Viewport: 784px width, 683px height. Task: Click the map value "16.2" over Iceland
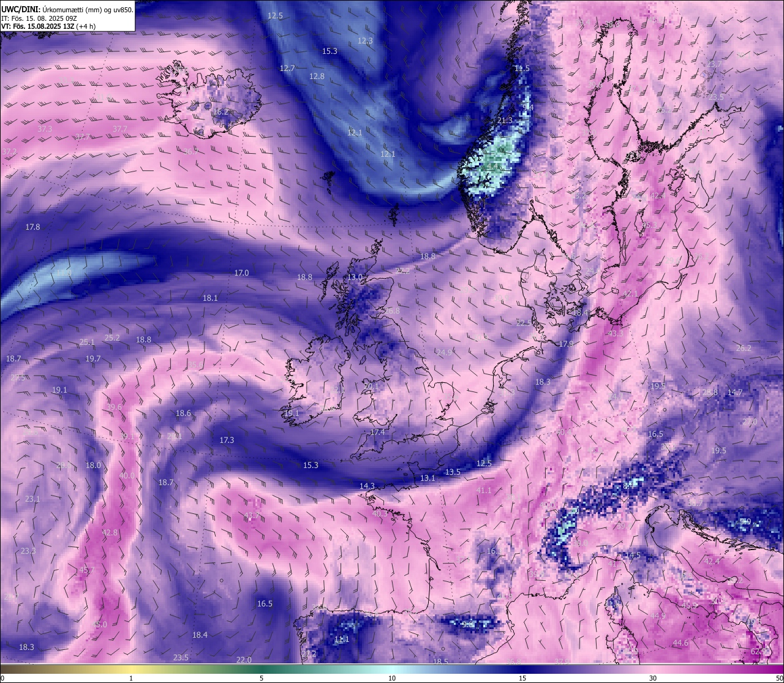(x=221, y=112)
